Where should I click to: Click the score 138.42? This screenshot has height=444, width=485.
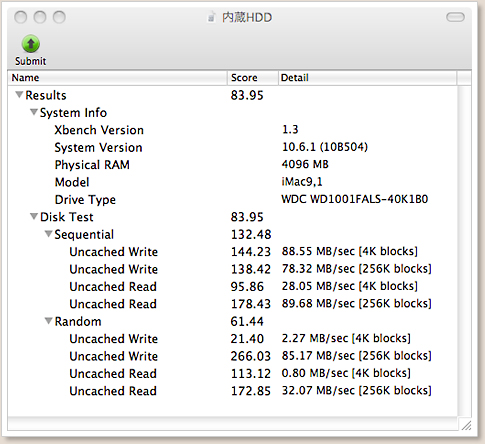coord(251,269)
